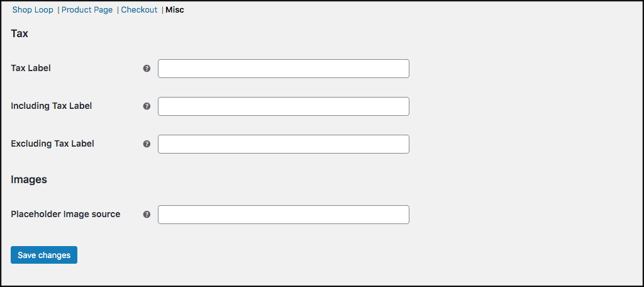Select the Excluding Tax Label input field
Viewport: 644px width, 287px height.
[x=284, y=144]
